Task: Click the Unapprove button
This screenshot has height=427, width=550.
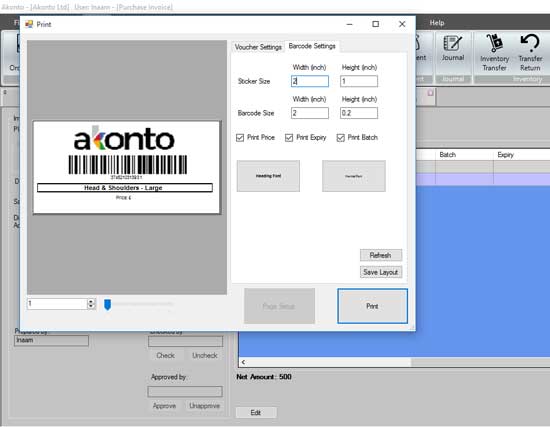Action: pyautogui.click(x=204, y=406)
